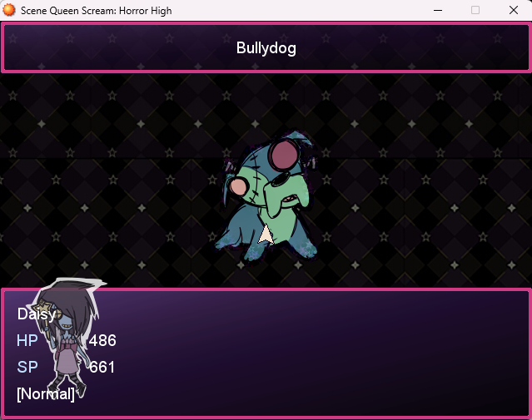This screenshot has height=420, width=532.
Task: Click the HP label
Action: 27,340
